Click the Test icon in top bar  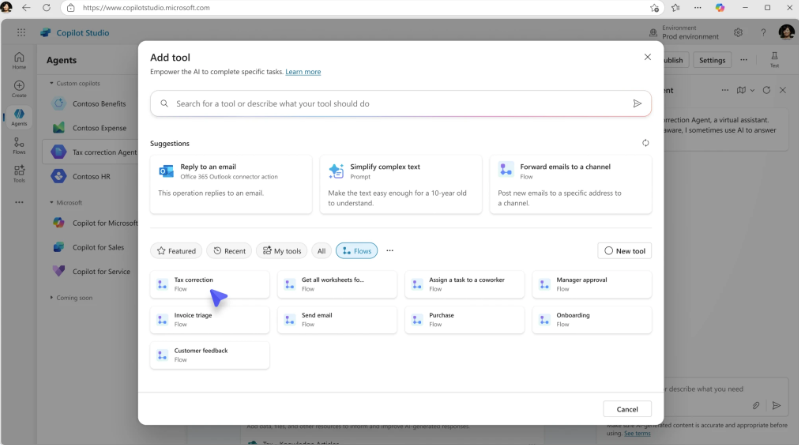pos(775,60)
